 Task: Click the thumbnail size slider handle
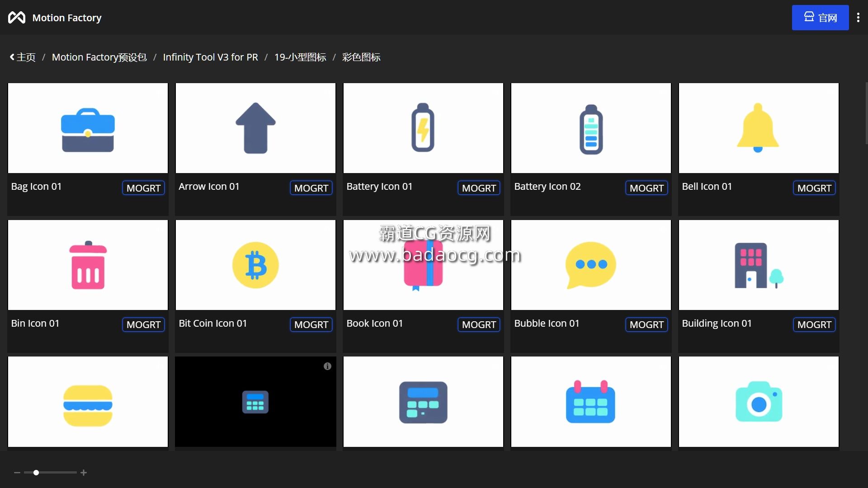(36, 473)
